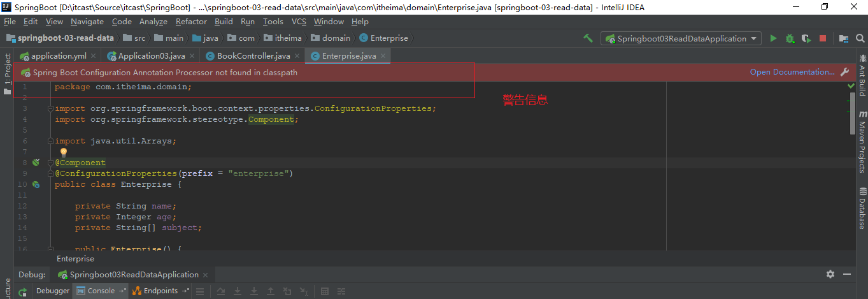The image size is (868, 299).
Task: Toggle the 1: Project tool window
Action: [8, 69]
